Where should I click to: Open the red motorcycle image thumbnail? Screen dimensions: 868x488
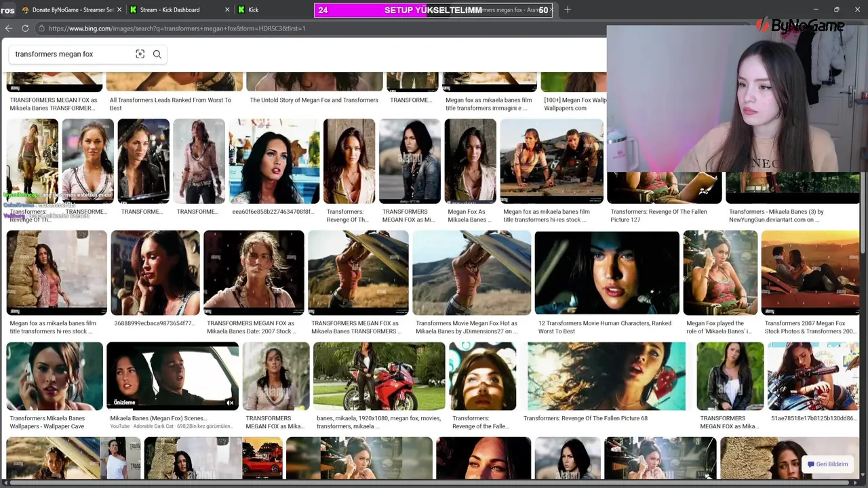379,376
